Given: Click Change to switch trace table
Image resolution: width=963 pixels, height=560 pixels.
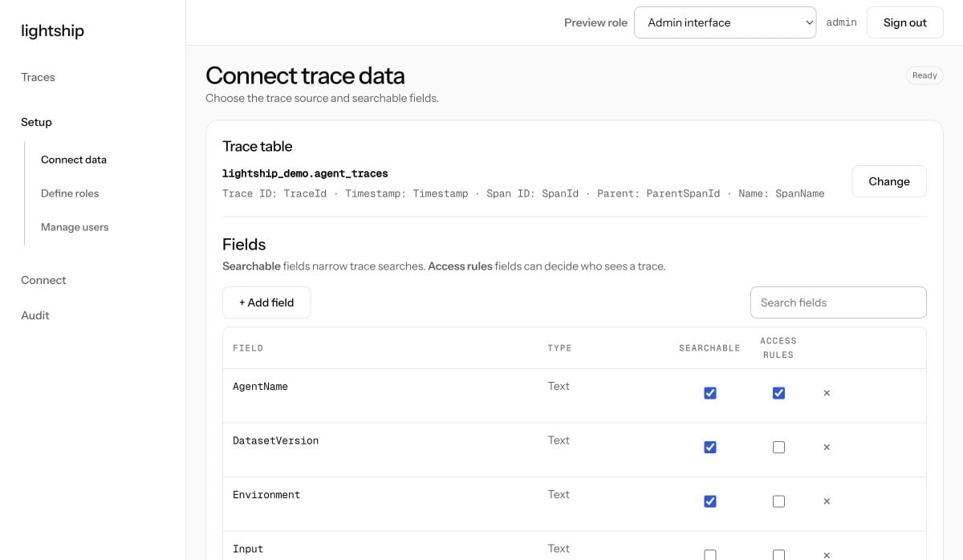Looking at the screenshot, I should pyautogui.click(x=889, y=181).
